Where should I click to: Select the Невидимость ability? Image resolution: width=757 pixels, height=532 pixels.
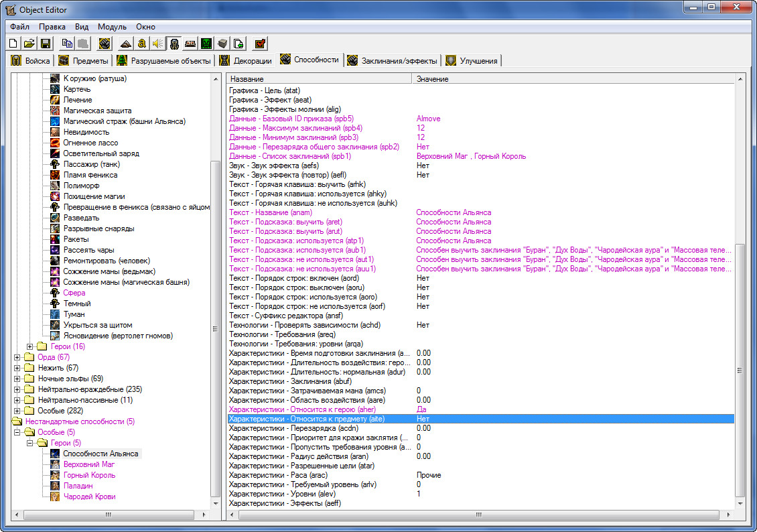point(86,132)
